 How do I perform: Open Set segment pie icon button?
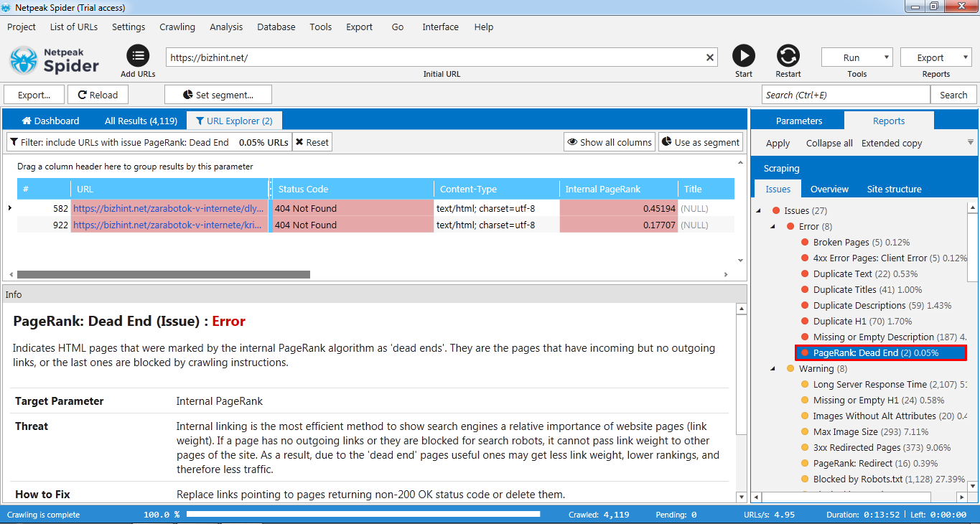pyautogui.click(x=218, y=95)
